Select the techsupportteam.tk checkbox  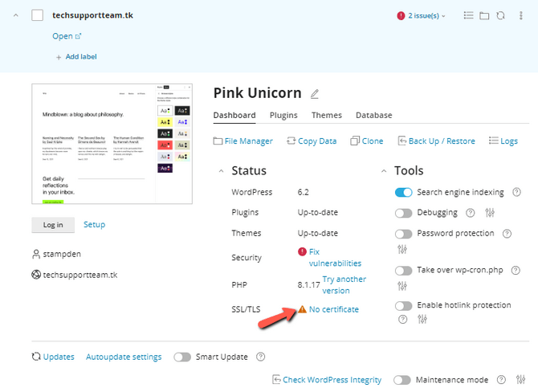coord(37,15)
